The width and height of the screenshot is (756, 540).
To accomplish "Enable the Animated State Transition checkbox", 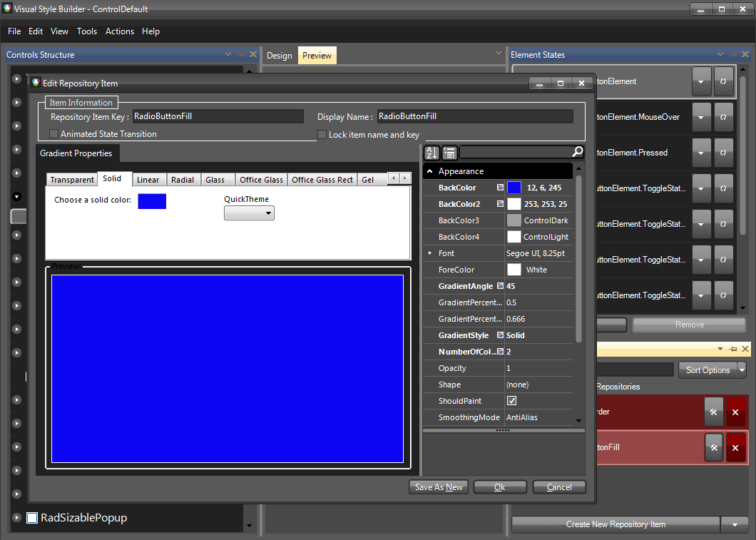I will [53, 133].
